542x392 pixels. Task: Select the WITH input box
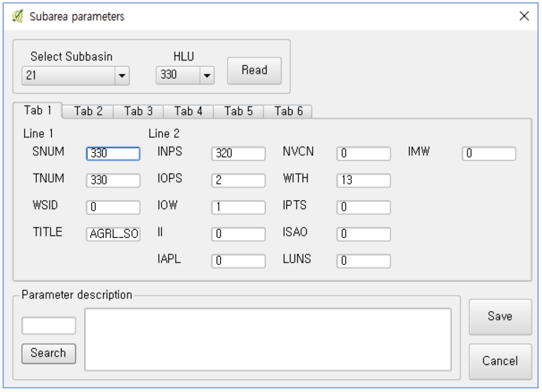click(x=363, y=180)
